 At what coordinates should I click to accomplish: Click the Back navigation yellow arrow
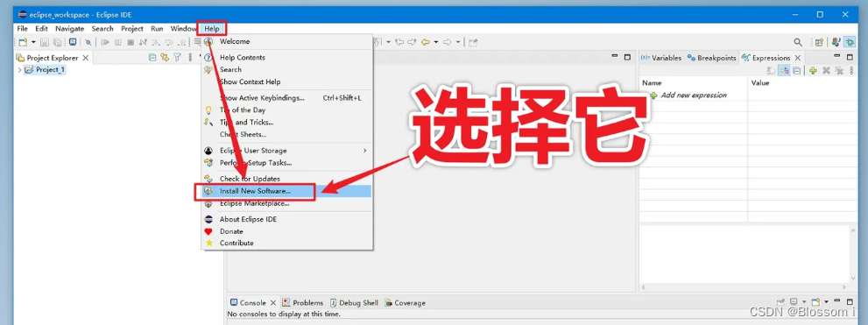pyautogui.click(x=425, y=42)
